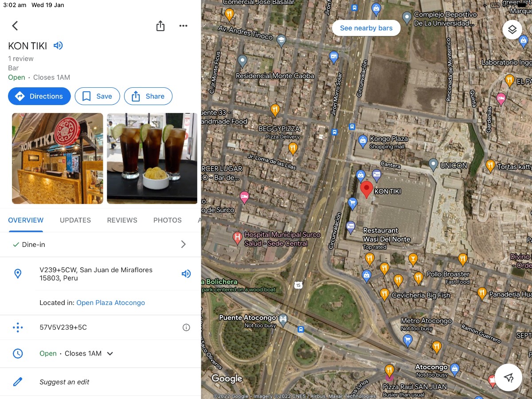Open the three-dot more options menu

[x=184, y=26]
